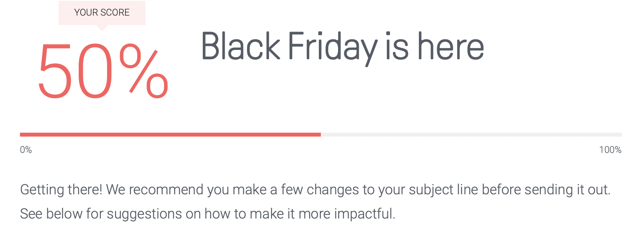This screenshot has height=231, width=644.
Task: Click the filled red portion of progress bar
Action: point(168,134)
